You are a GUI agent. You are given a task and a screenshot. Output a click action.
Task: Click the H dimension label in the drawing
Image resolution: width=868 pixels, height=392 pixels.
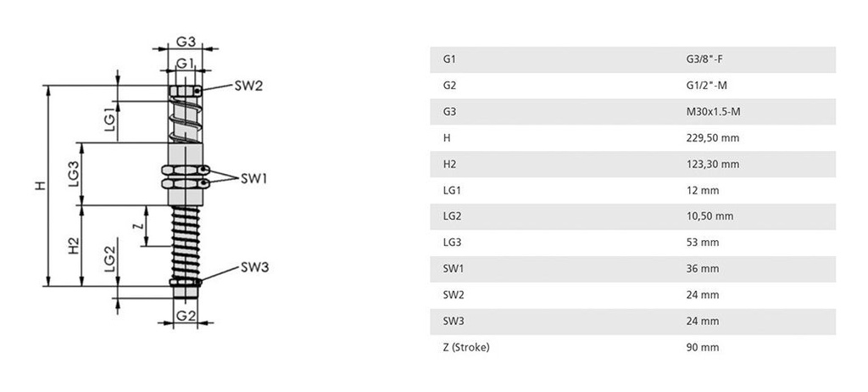tap(39, 185)
